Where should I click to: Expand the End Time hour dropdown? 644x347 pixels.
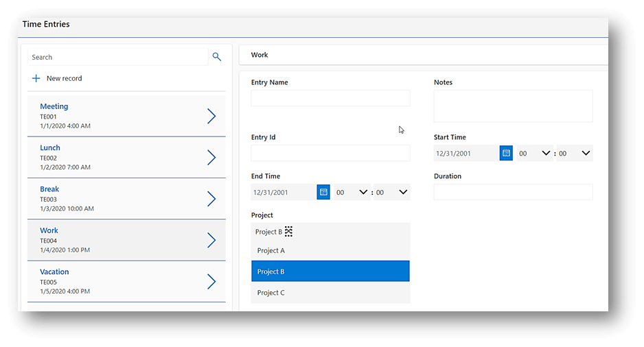[353, 193]
